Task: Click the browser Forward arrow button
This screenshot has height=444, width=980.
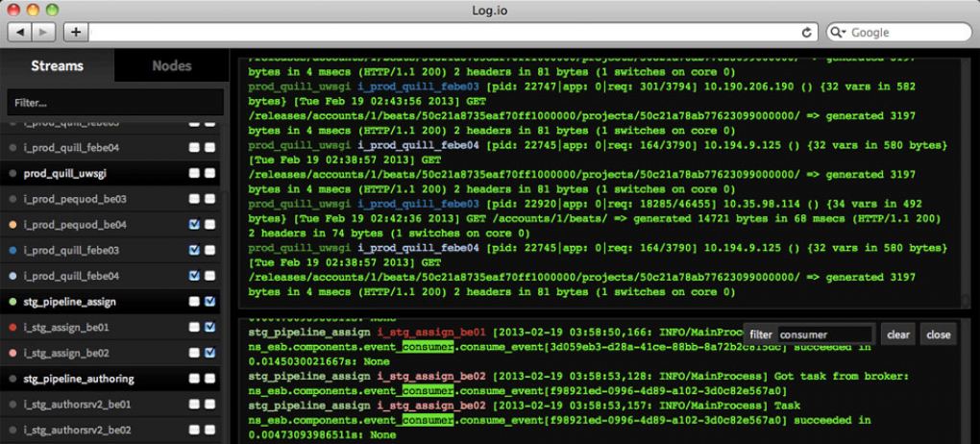Action: [x=44, y=33]
